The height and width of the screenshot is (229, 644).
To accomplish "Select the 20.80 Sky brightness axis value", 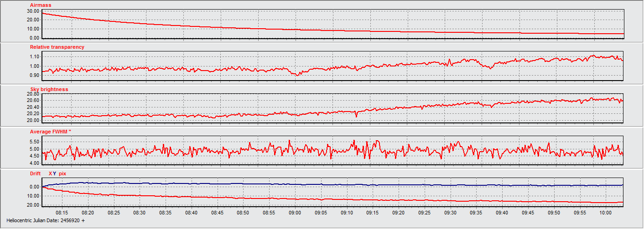I will pyautogui.click(x=33, y=94).
